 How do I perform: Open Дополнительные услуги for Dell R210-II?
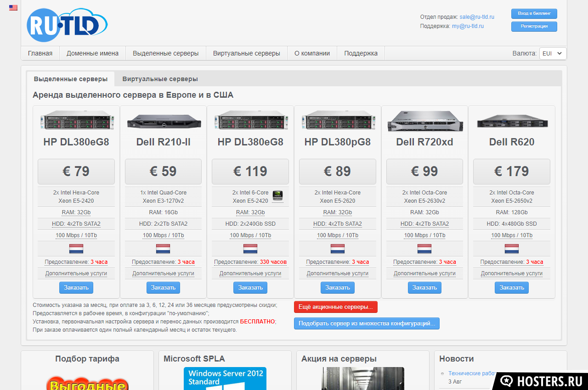(163, 273)
